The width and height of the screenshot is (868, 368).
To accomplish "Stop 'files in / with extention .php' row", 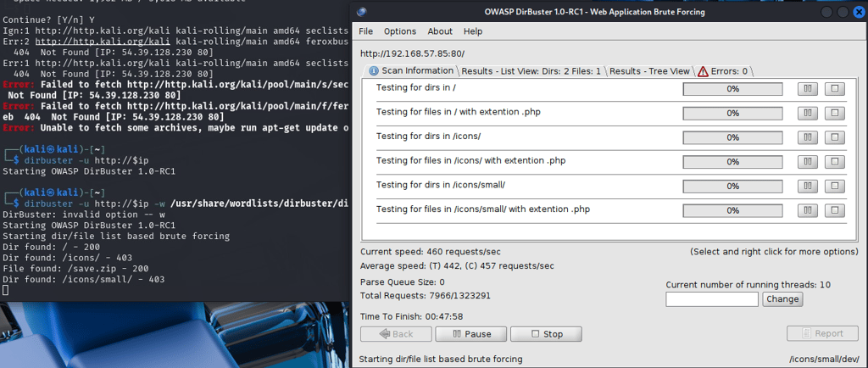I will pos(835,113).
